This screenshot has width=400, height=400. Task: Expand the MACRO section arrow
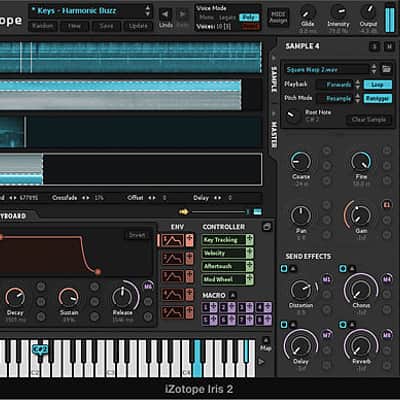click(x=233, y=295)
